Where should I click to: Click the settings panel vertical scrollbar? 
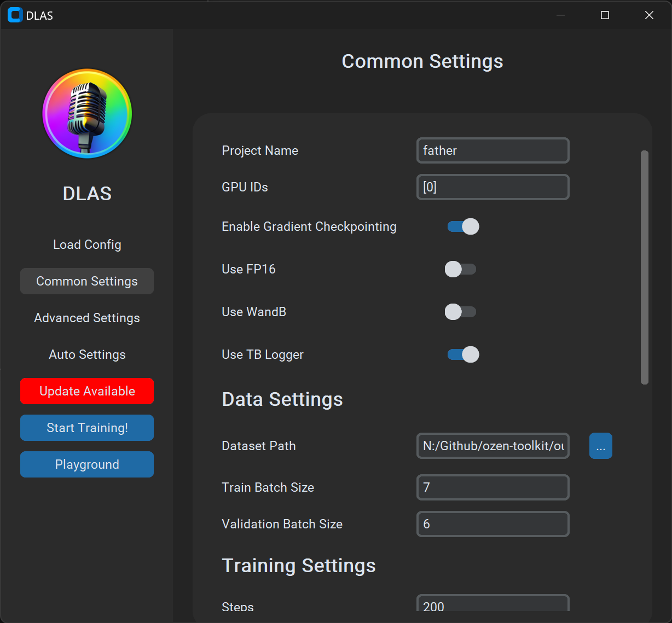(645, 267)
